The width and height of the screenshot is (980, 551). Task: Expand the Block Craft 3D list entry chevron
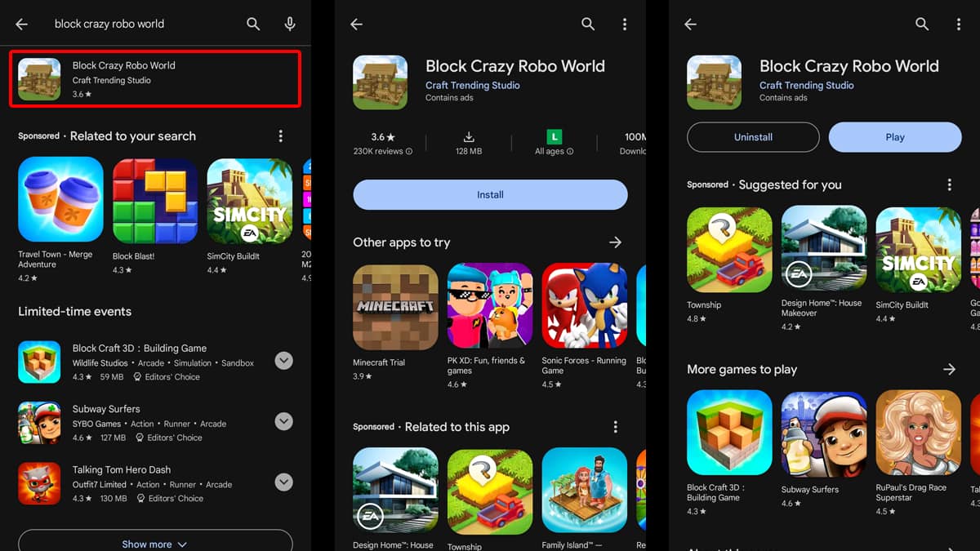pyautogui.click(x=283, y=360)
